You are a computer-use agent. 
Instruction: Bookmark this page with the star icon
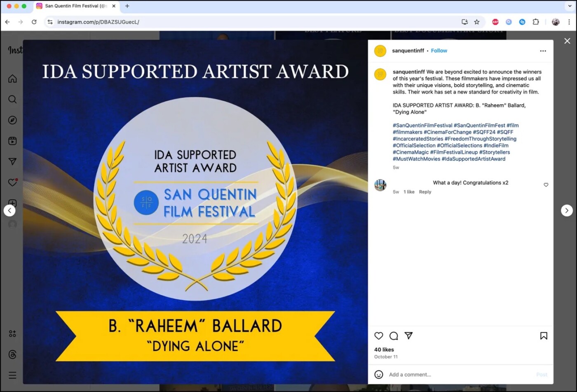(477, 22)
